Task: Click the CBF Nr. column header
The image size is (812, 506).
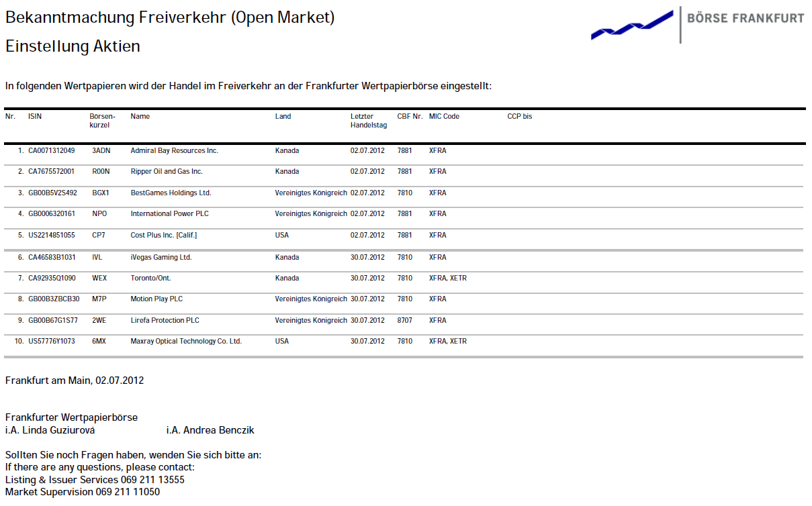Action: coord(409,115)
